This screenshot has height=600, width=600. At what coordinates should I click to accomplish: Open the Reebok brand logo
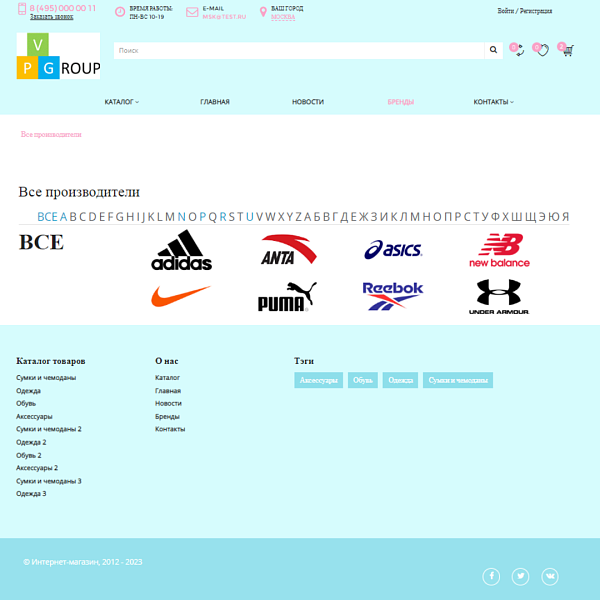coord(393,296)
